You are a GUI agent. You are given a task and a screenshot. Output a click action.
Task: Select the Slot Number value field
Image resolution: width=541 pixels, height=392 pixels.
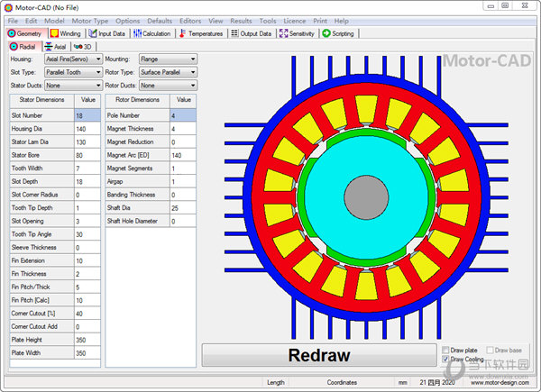coord(87,115)
